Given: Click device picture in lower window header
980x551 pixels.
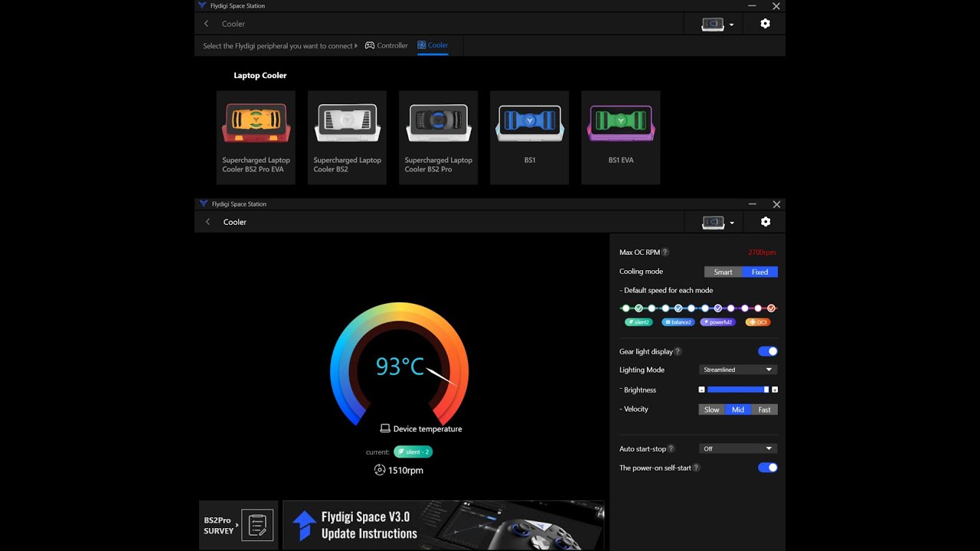Looking at the screenshot, I should point(714,223).
